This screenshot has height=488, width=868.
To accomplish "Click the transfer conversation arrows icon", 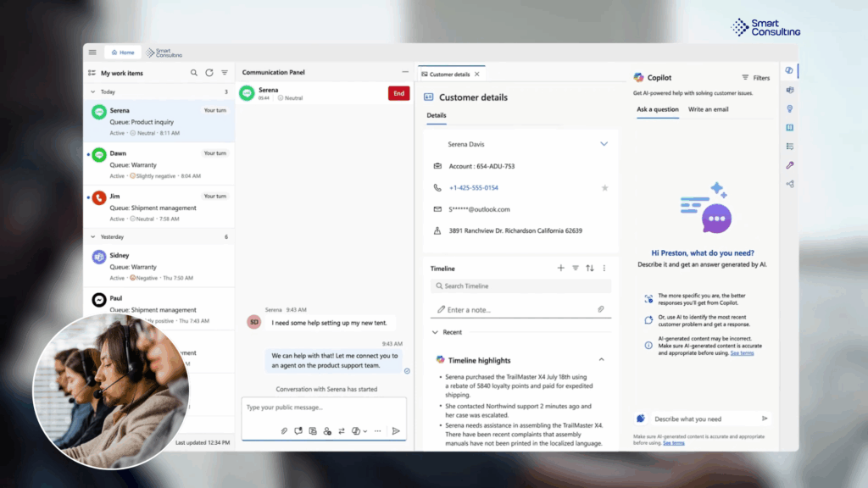I will point(342,430).
